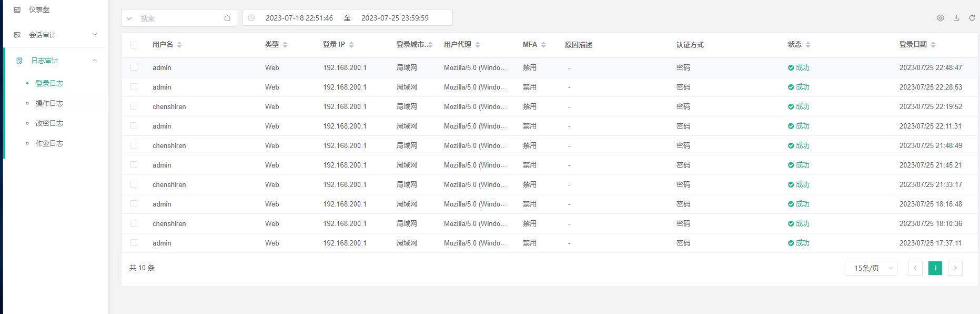Click the 原因描述 column header
The width and height of the screenshot is (980, 314).
point(579,45)
